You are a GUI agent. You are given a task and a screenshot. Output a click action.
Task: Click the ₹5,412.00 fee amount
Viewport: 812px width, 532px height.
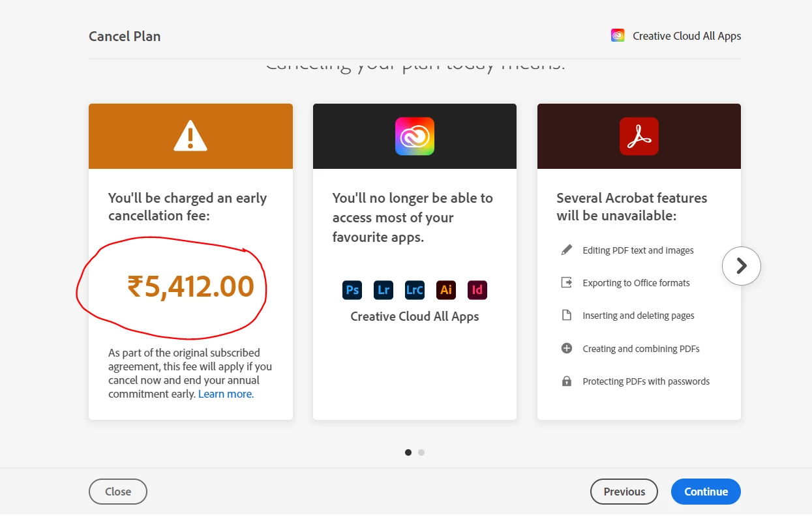coord(190,287)
